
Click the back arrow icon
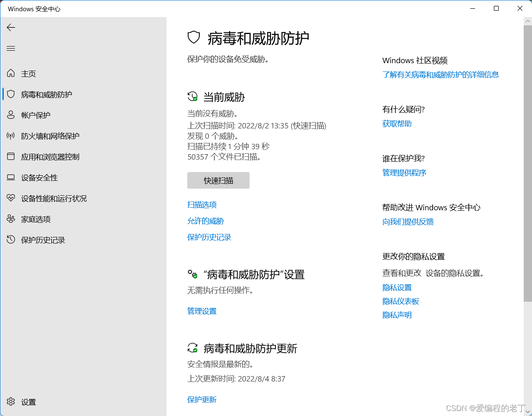[11, 27]
